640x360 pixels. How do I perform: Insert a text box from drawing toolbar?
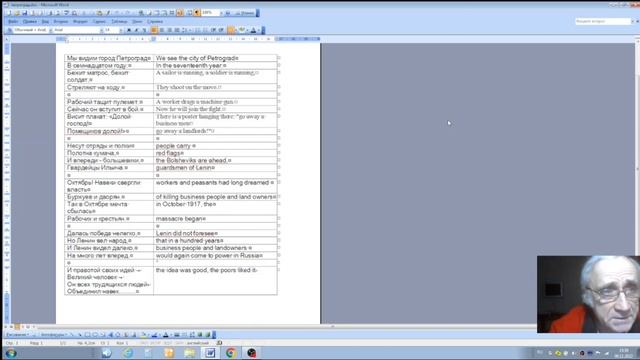tap(102, 335)
